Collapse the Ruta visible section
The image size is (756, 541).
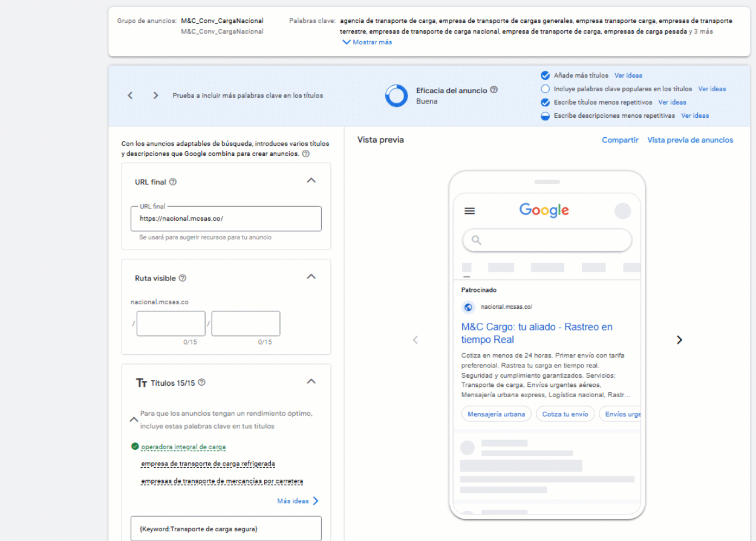point(311,276)
